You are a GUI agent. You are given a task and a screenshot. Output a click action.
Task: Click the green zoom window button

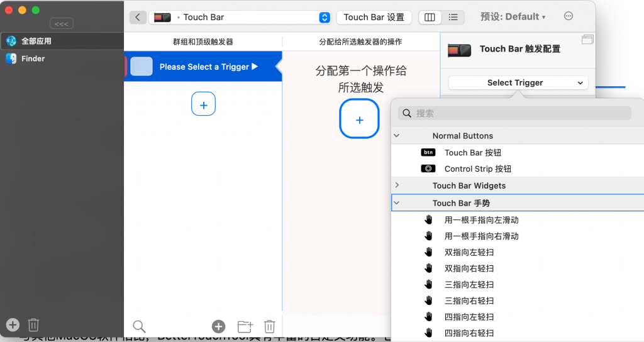pos(36,10)
